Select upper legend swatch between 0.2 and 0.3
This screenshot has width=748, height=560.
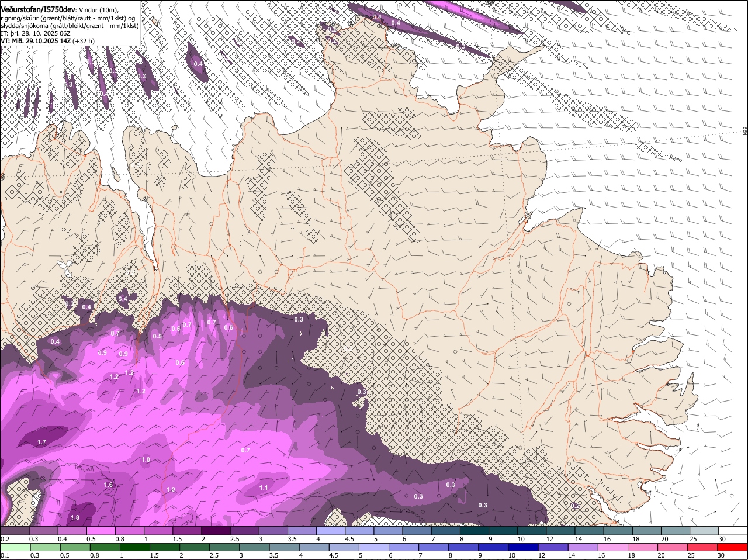pyautogui.click(x=16, y=531)
